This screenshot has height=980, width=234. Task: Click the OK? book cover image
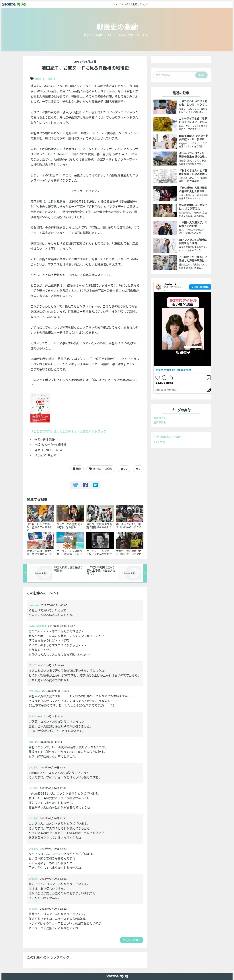click(x=40, y=408)
